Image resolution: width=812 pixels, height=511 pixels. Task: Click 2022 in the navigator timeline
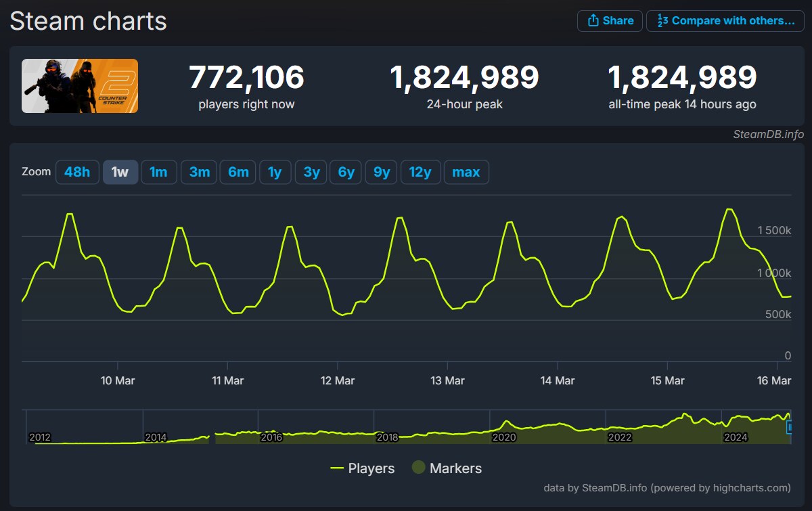click(620, 437)
